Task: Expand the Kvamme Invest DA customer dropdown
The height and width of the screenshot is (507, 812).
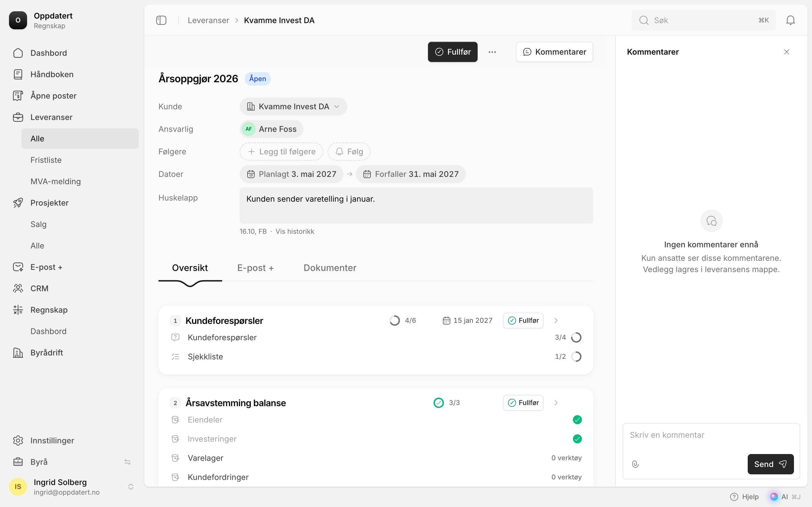Action: tap(293, 106)
